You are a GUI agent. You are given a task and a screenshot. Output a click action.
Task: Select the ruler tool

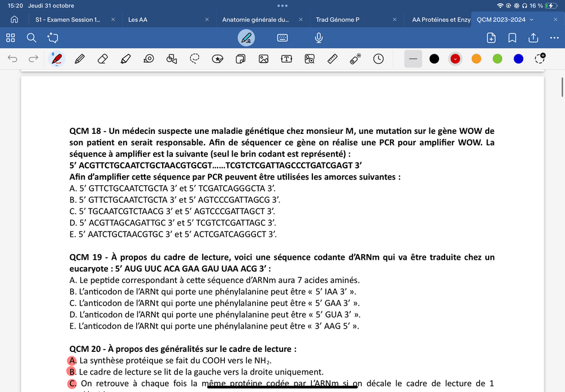(332, 59)
